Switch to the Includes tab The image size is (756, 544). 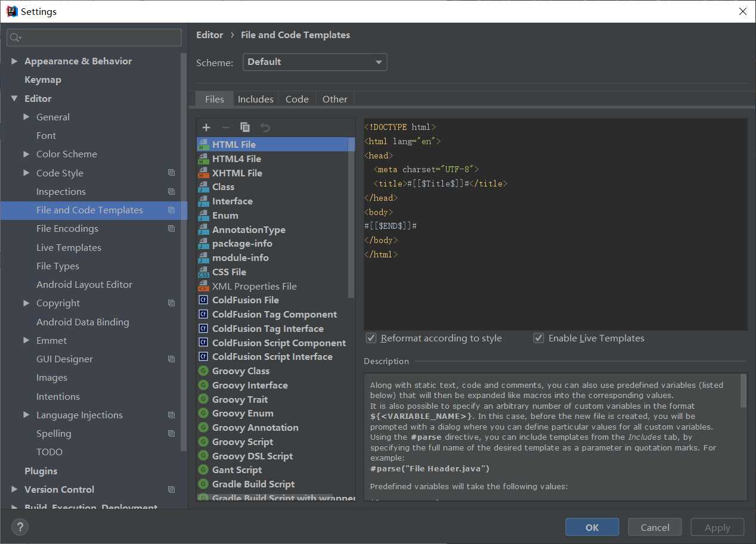(x=255, y=100)
